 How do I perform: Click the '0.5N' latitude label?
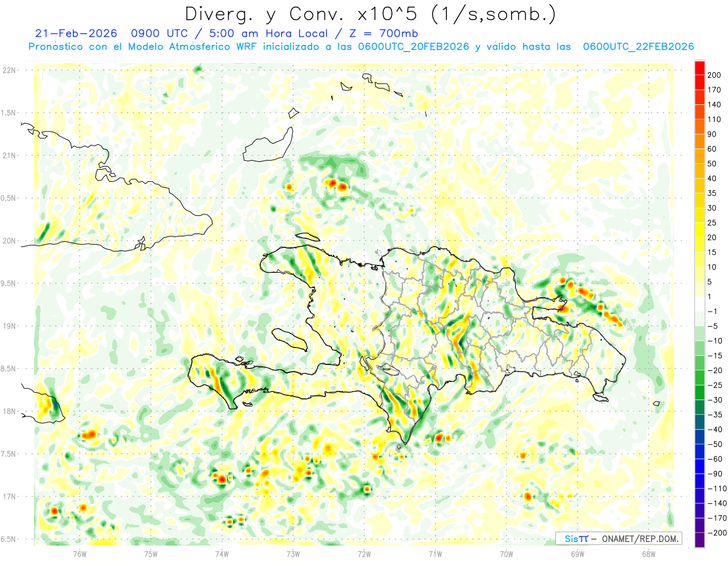9,198
